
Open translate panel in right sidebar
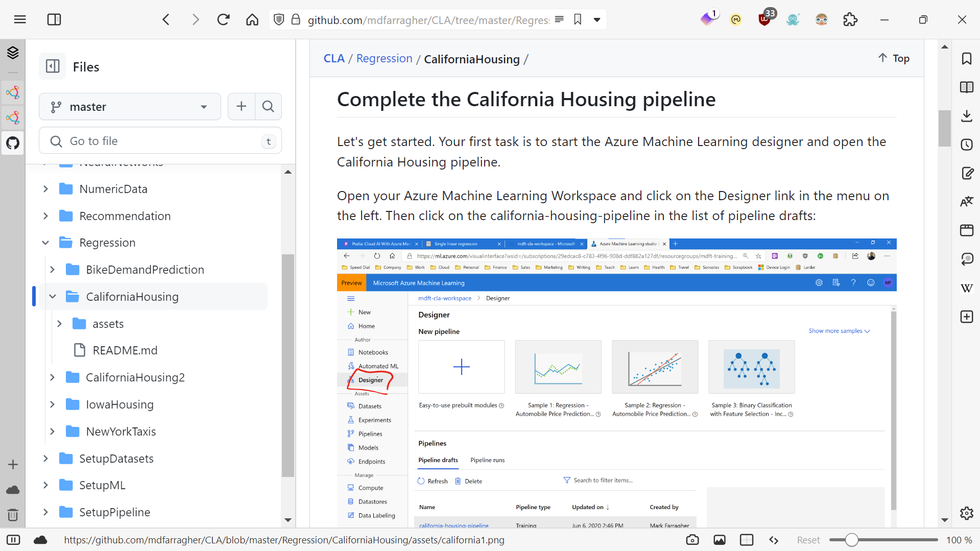[967, 202]
